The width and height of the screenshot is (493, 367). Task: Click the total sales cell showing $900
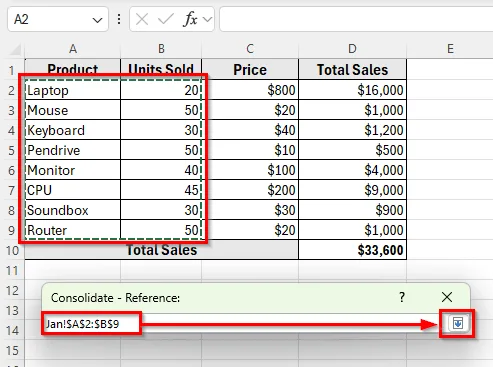pos(352,210)
